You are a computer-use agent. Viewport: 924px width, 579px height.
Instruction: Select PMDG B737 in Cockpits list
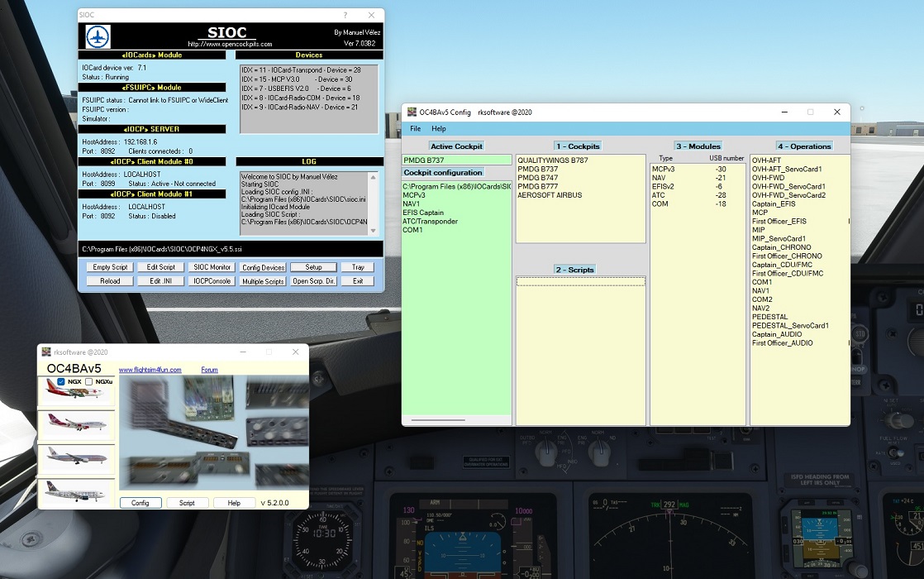[x=537, y=169]
